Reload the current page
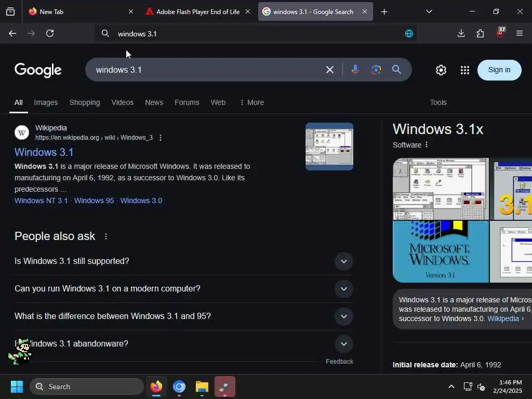Image resolution: width=532 pixels, height=399 pixels. (50, 33)
